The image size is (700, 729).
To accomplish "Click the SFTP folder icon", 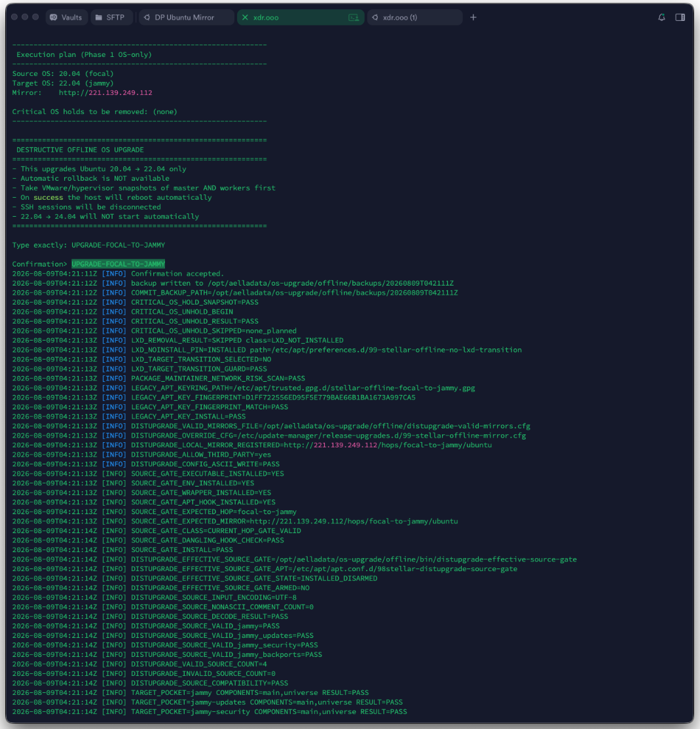I will click(98, 17).
